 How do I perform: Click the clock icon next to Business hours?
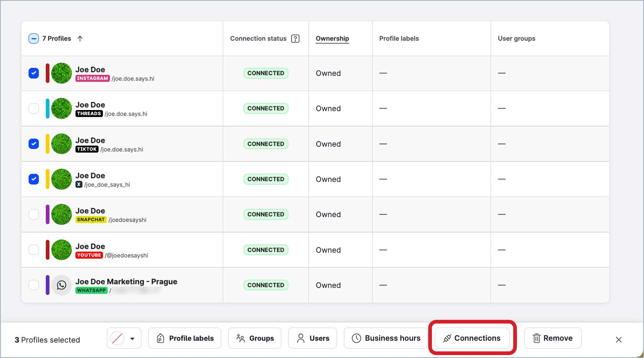[x=356, y=338]
